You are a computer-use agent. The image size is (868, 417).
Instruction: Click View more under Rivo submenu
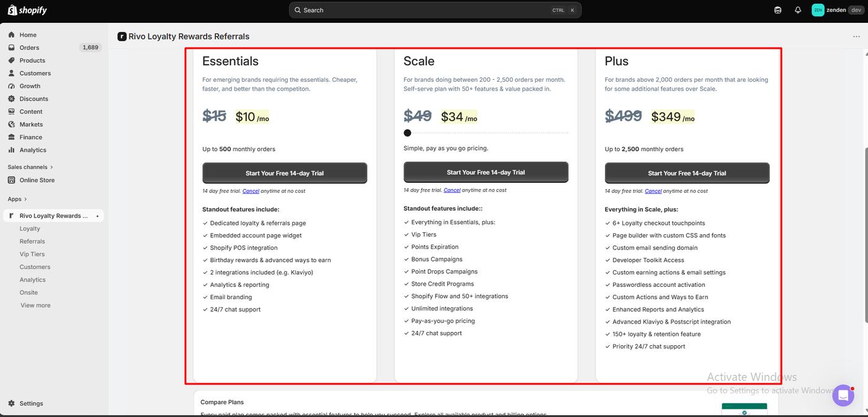(x=35, y=305)
